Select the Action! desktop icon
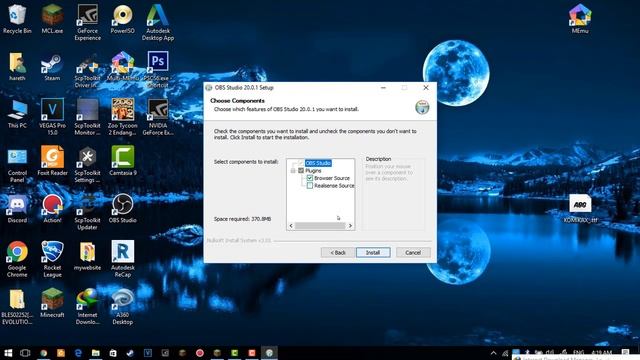Screen dimensions: 640x360 coord(52,209)
